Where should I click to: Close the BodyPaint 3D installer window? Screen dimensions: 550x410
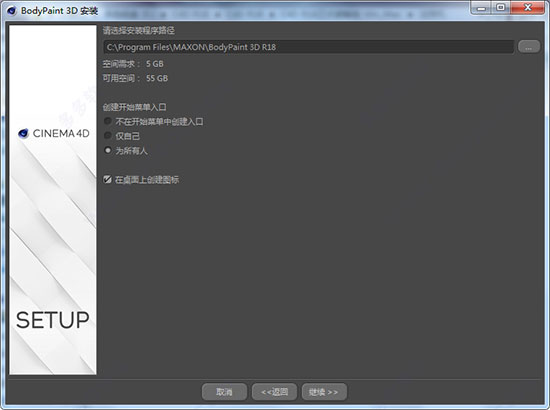coord(528,8)
